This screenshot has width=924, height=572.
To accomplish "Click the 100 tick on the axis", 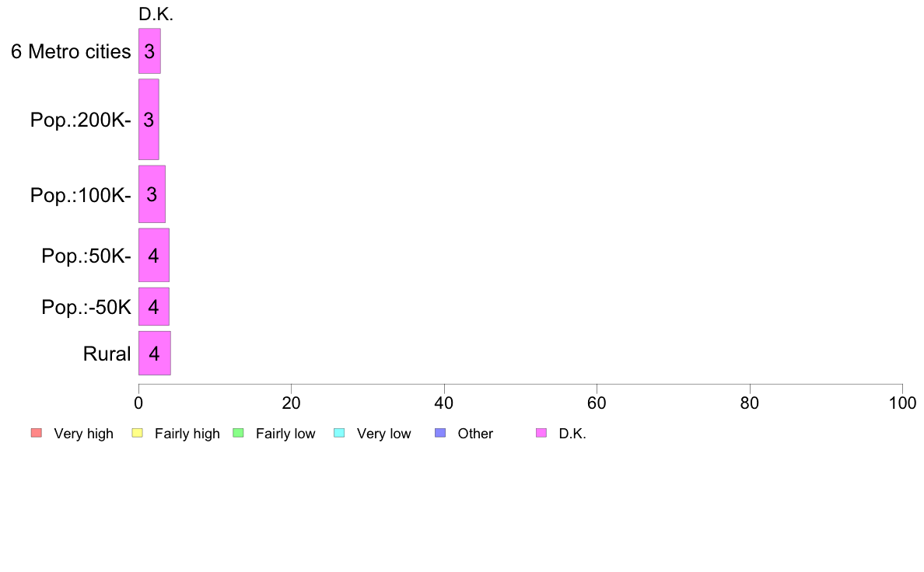I will pyautogui.click(x=902, y=403).
